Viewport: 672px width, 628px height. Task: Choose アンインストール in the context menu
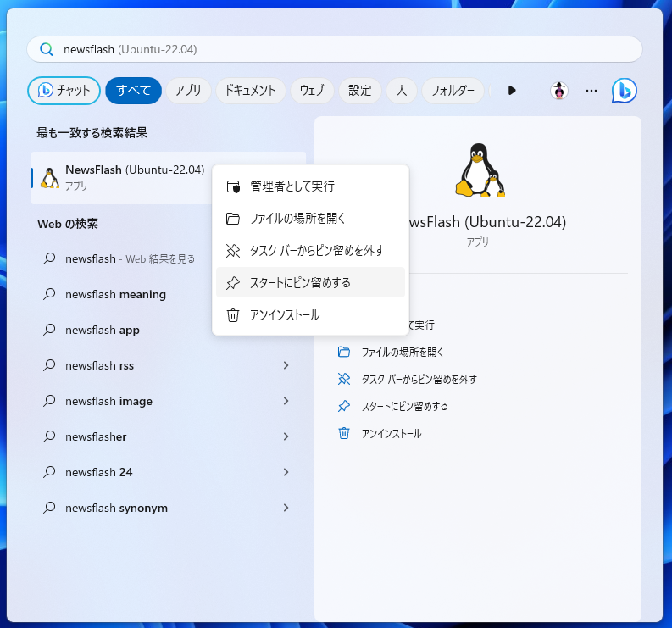(310, 315)
